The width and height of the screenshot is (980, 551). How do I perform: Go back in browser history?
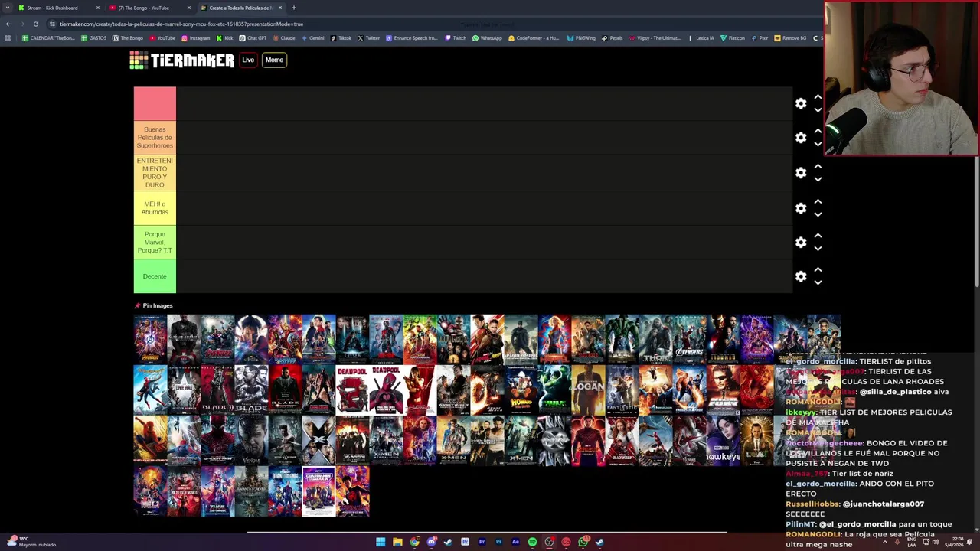click(8, 24)
